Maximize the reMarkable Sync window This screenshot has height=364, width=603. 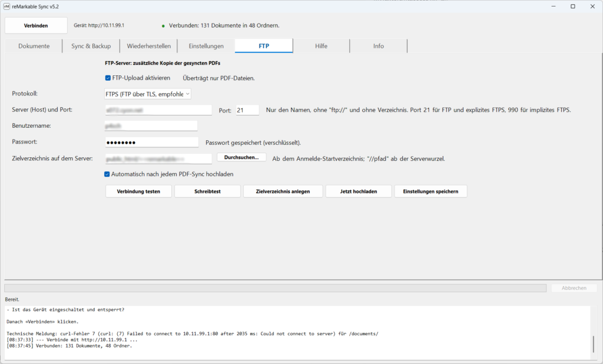[x=572, y=6]
